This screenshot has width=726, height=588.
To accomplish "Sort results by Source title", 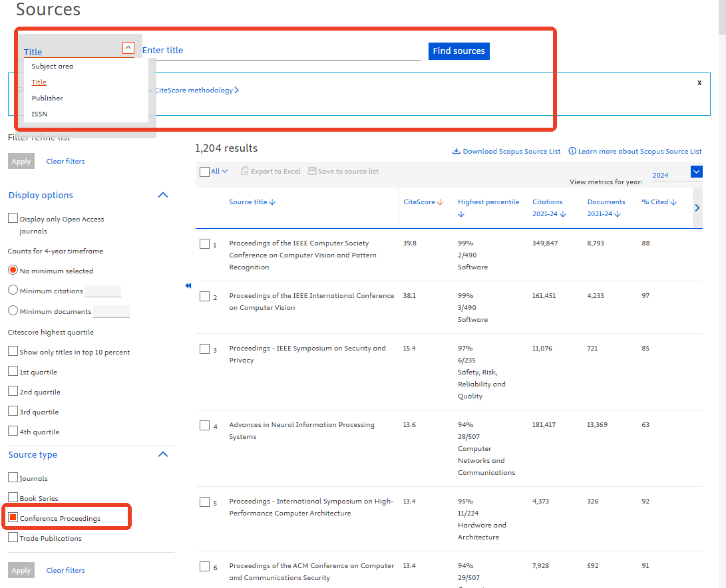I will pyautogui.click(x=252, y=202).
